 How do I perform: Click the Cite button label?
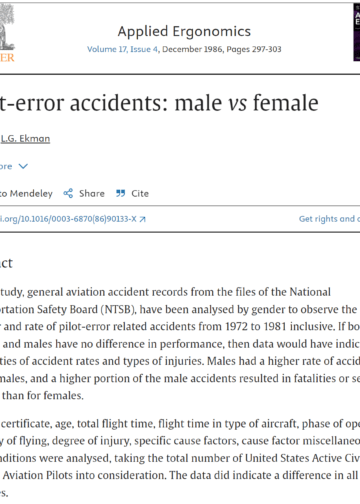140,193
